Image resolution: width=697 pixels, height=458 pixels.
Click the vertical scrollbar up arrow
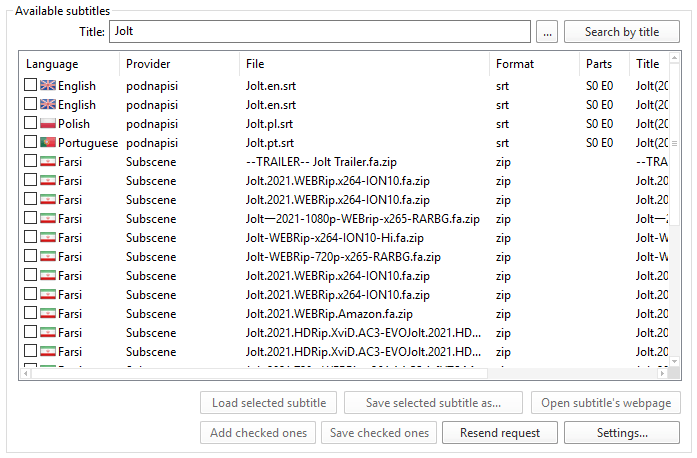[674, 58]
